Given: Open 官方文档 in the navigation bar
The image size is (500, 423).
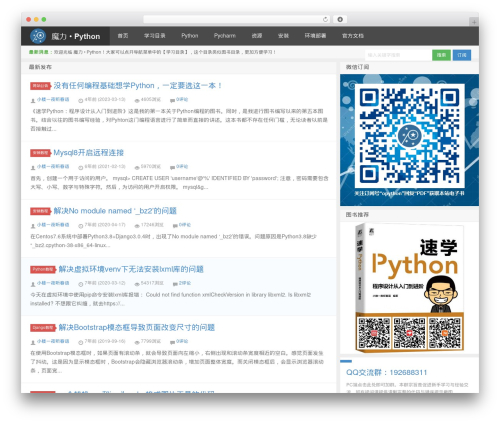Looking at the screenshot, I should pyautogui.click(x=353, y=36).
